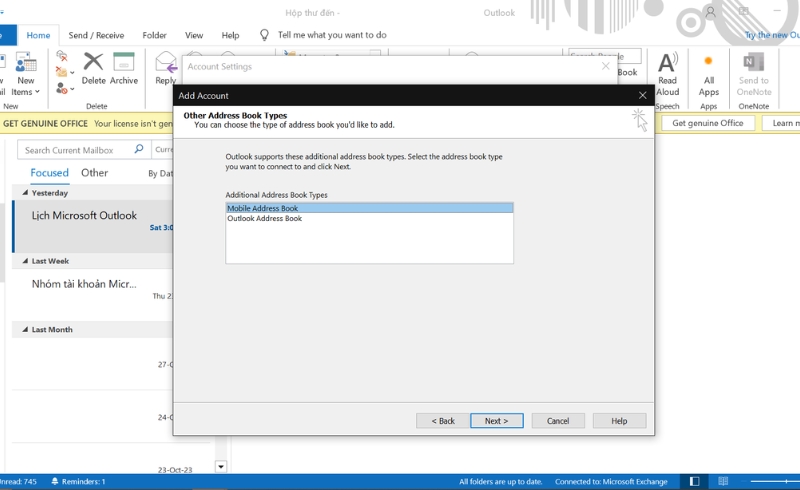The image size is (800, 490).
Task: Click All folders are up to date status
Action: (500, 481)
